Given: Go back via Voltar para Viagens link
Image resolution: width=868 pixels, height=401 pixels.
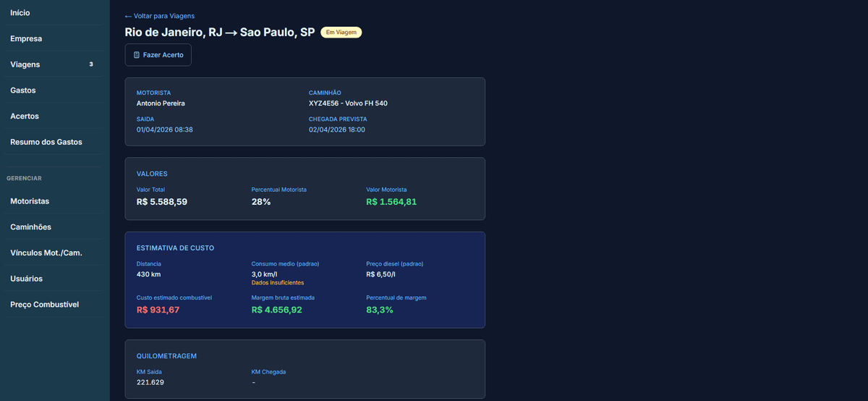Looking at the screenshot, I should [159, 16].
